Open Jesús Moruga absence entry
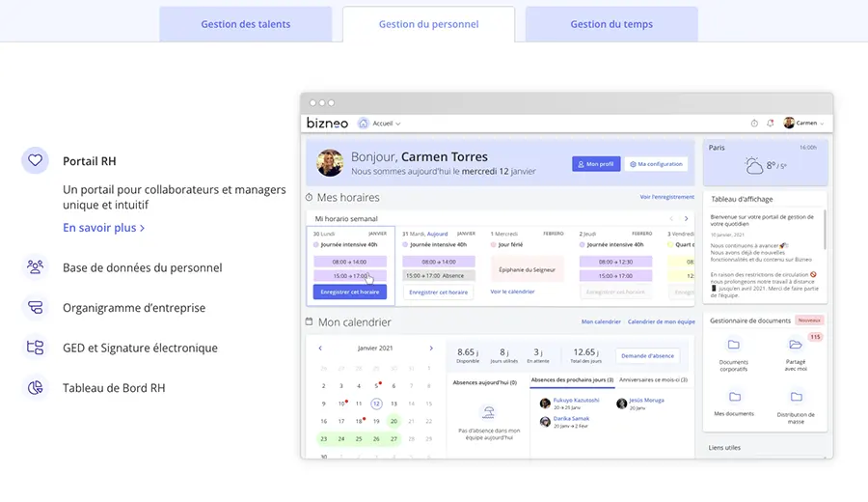This screenshot has height=502, width=868. click(640, 403)
